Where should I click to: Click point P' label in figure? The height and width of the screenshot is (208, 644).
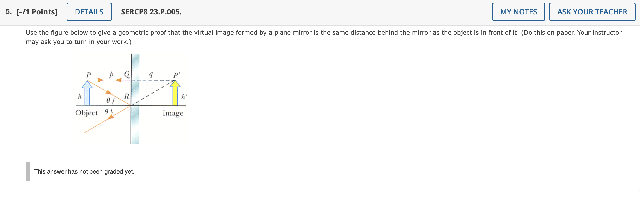point(176,75)
